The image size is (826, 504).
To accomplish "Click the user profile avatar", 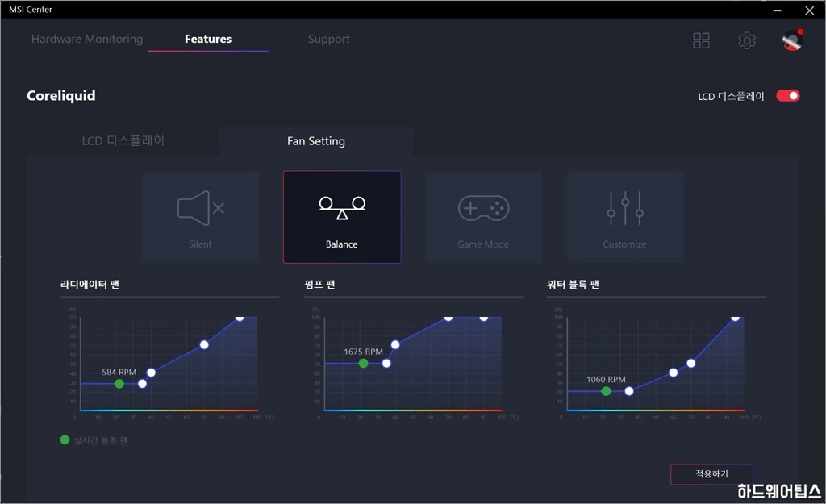I will [x=792, y=40].
